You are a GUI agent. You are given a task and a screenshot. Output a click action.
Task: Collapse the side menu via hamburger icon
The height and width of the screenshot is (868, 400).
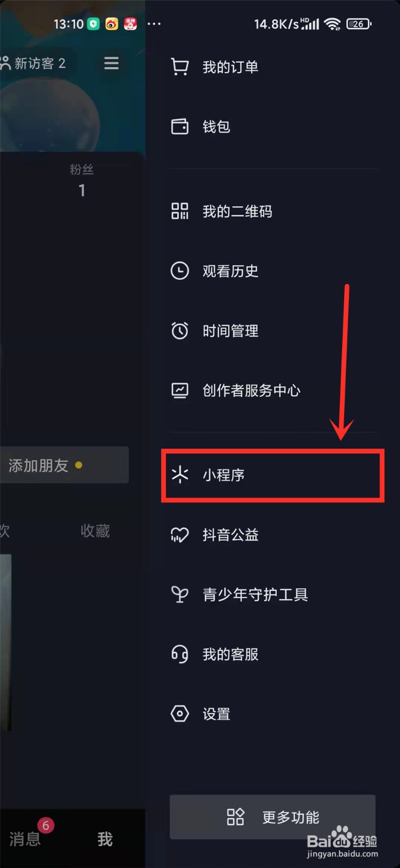pyautogui.click(x=112, y=63)
